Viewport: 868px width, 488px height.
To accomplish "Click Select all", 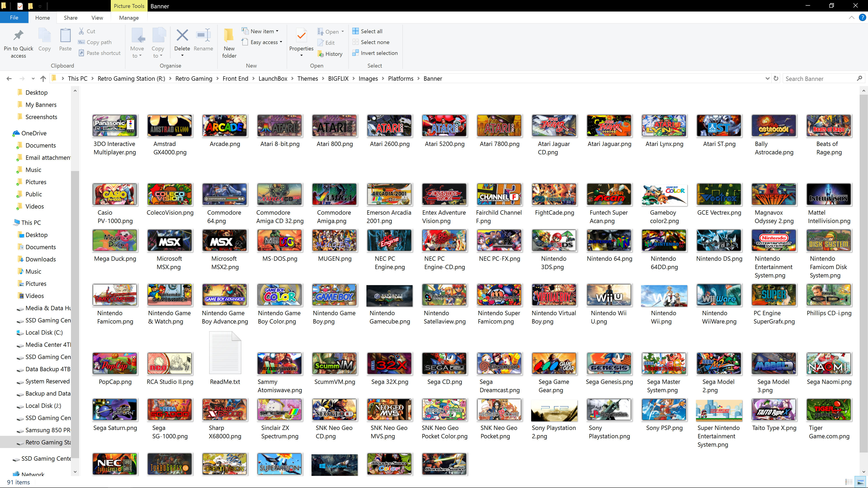I will [367, 31].
